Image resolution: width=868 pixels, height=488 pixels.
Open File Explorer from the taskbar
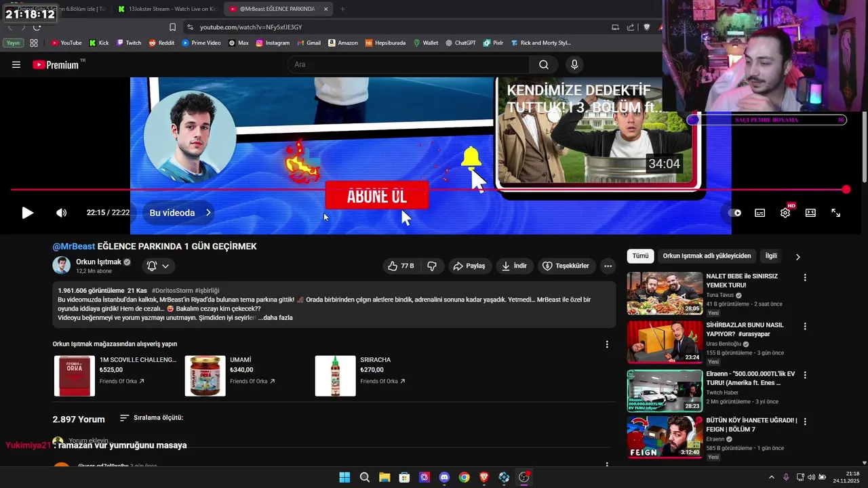click(384, 477)
